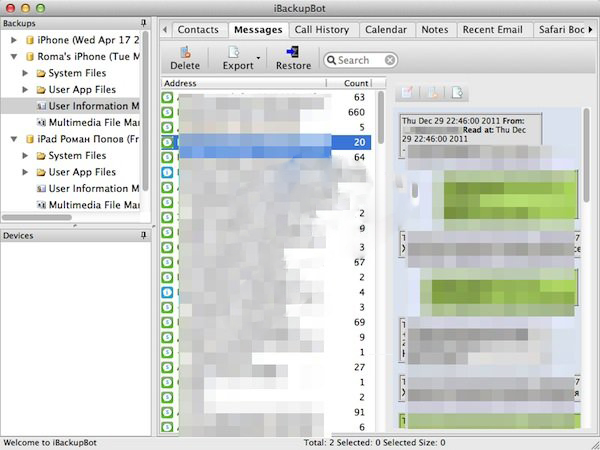The height and width of the screenshot is (450, 600).
Task: Click the Export toolbar icon
Action: [x=234, y=53]
